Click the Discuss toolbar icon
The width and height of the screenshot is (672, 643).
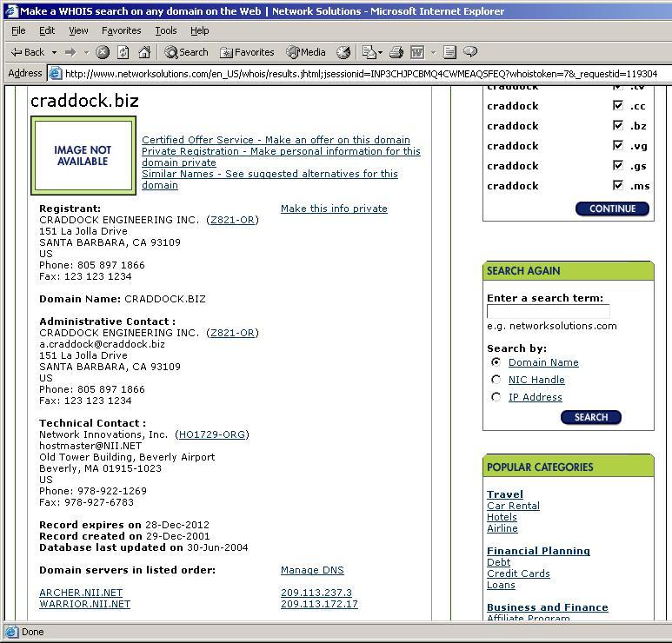(x=449, y=52)
